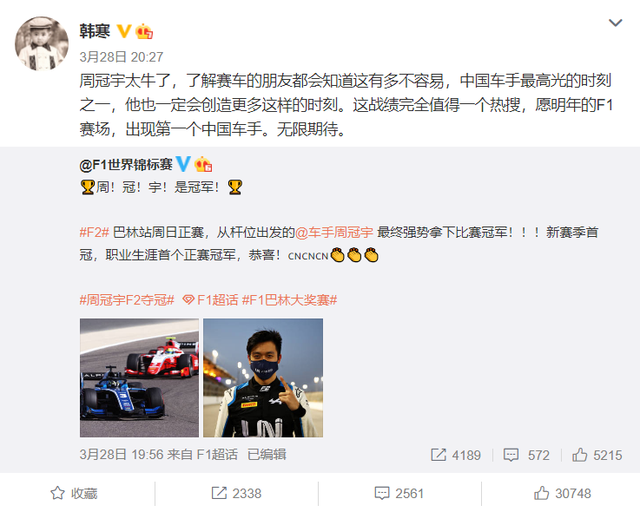Open the F1超话 super topic link

(210, 300)
